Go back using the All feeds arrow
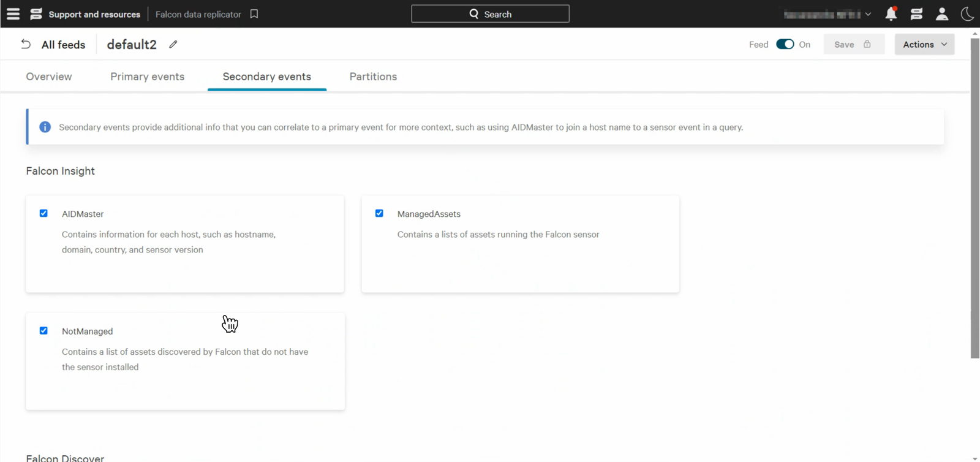980x462 pixels. point(26,44)
